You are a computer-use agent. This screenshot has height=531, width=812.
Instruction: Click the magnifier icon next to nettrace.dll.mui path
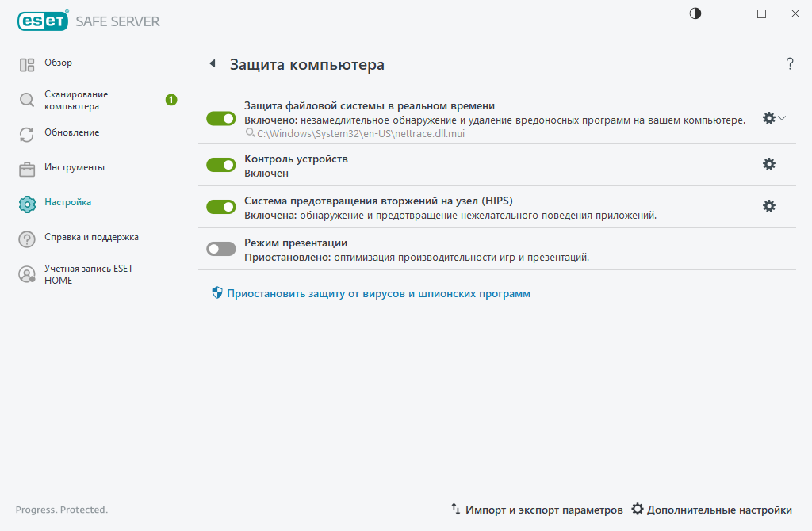(249, 133)
